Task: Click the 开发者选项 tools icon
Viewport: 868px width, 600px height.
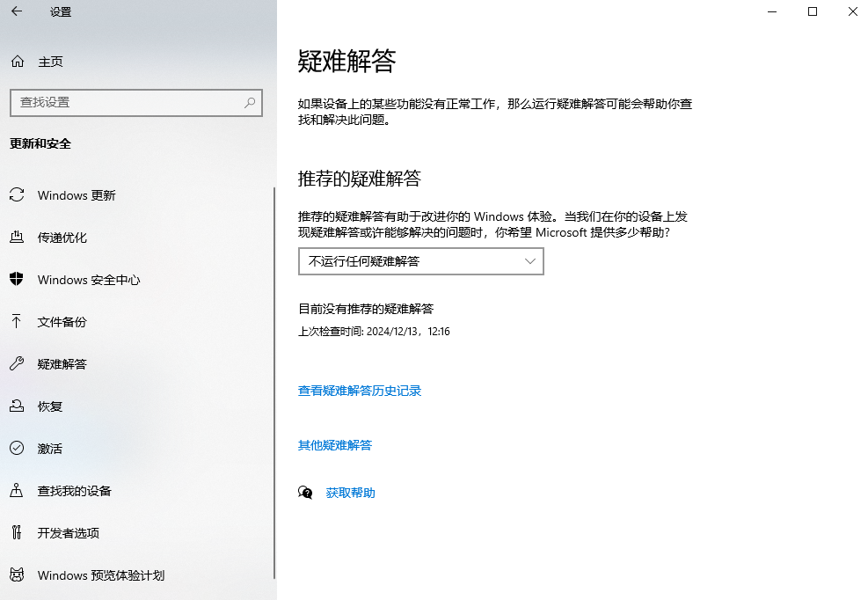Action: [17, 533]
